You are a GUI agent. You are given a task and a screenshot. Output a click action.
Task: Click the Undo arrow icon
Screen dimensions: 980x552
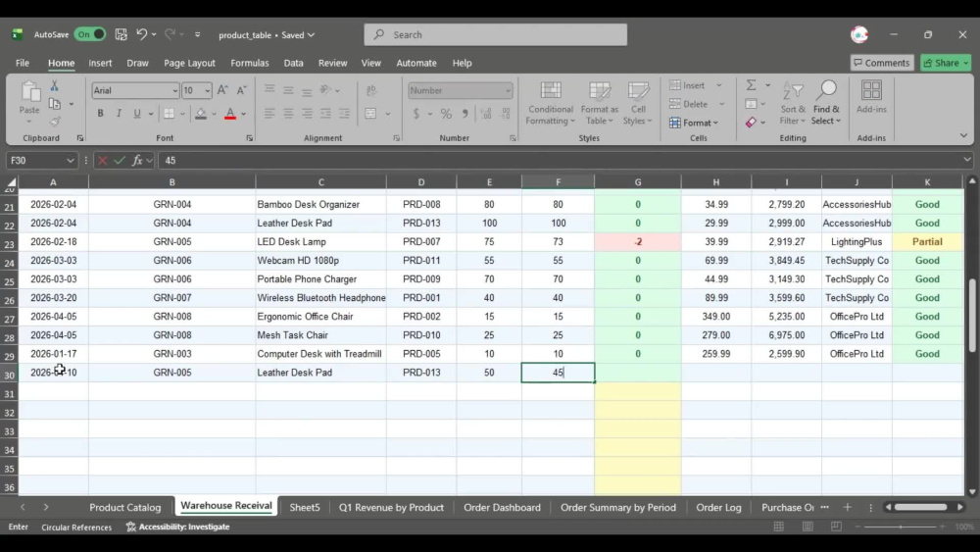pos(142,34)
